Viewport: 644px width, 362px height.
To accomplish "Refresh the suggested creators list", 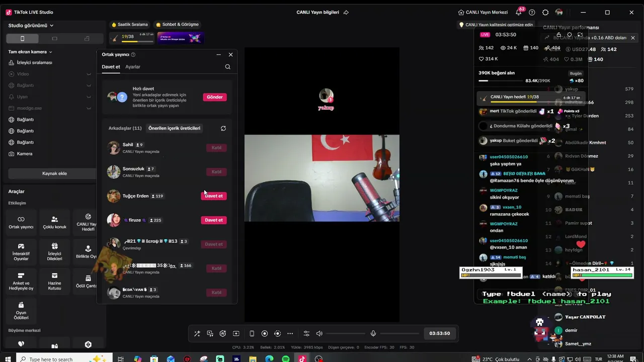I will (x=223, y=128).
